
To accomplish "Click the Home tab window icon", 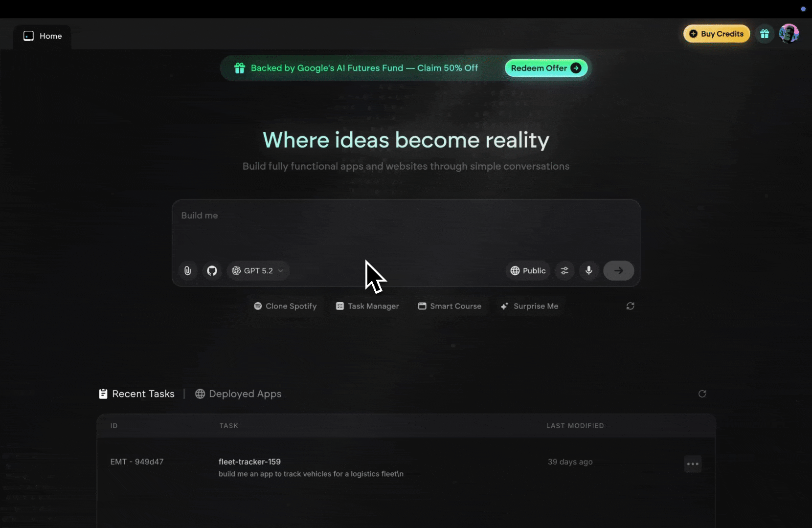I will pyautogui.click(x=28, y=36).
